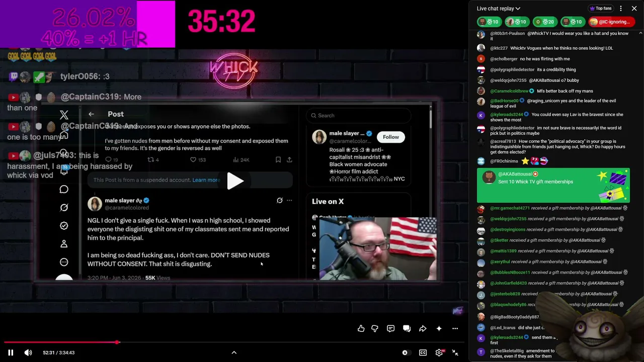Click the @JohnGarfield420 gift membership line
The height and width of the screenshot is (362, 644).
coord(553,283)
